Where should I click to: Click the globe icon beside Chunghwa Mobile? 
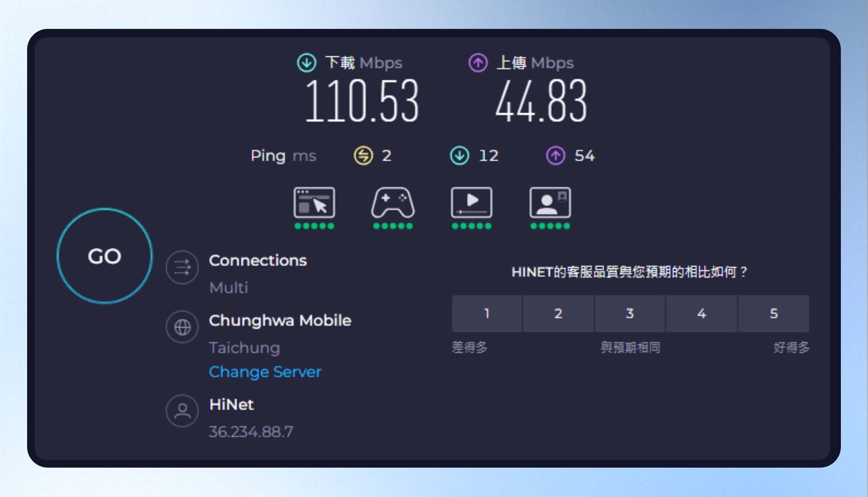pos(182,327)
